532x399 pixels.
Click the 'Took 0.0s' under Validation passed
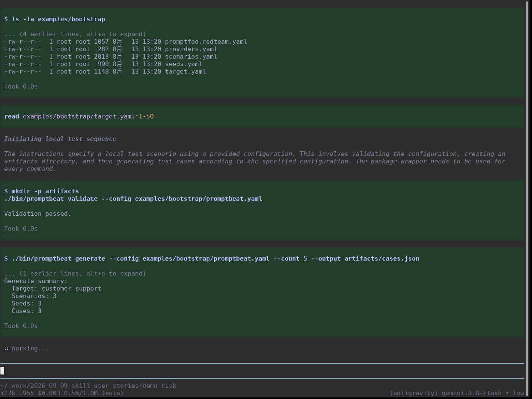pyautogui.click(x=21, y=229)
